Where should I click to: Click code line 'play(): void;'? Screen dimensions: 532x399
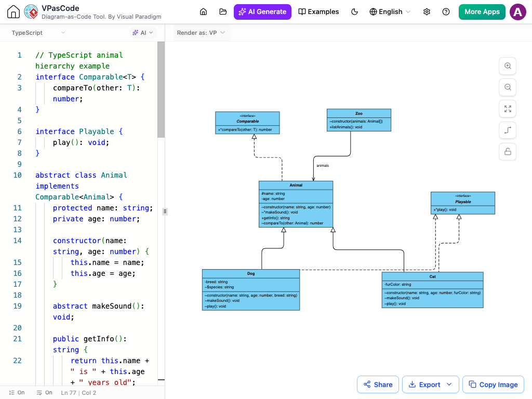(x=81, y=142)
